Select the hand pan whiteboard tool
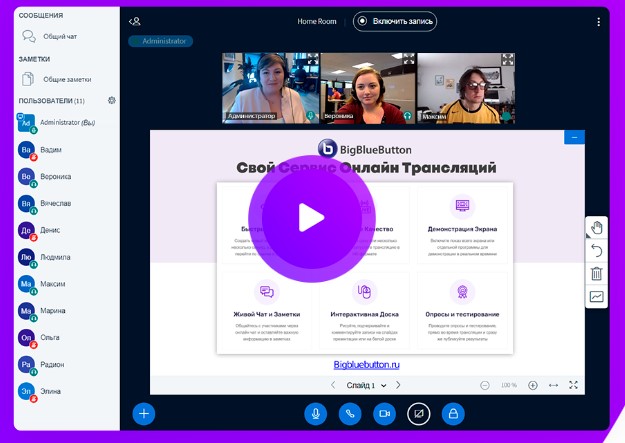625x443 pixels. (x=596, y=227)
